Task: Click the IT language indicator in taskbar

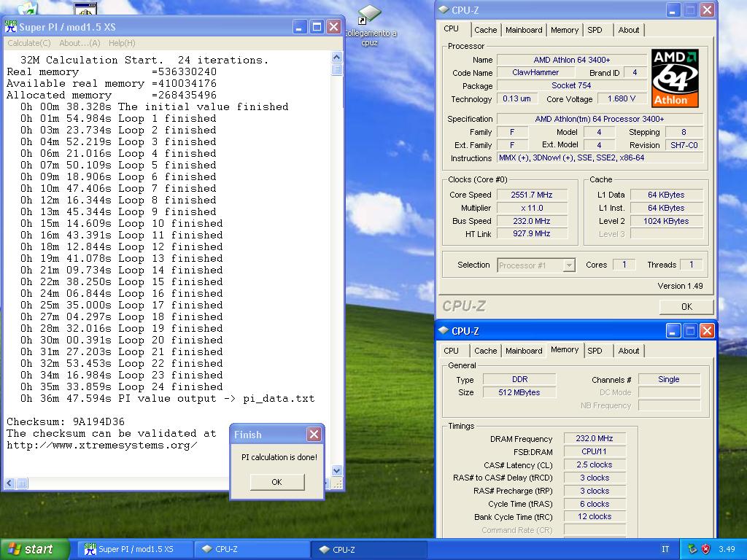Action: coord(665,549)
